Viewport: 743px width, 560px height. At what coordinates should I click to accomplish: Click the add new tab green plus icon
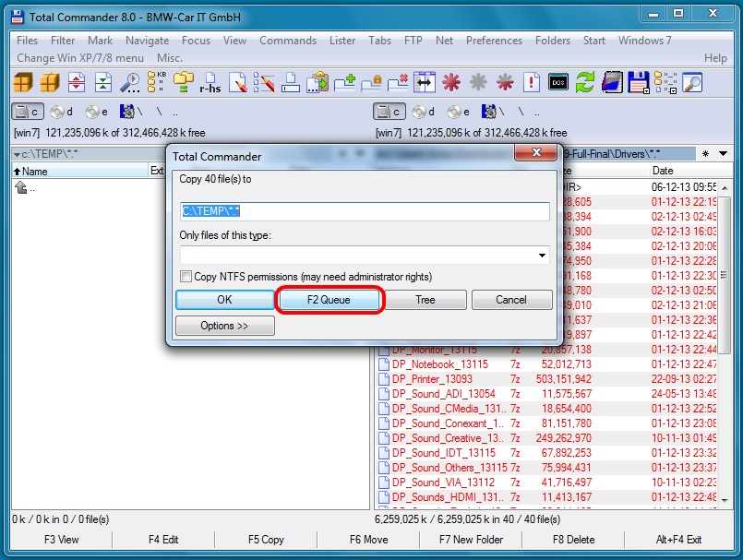[344, 82]
